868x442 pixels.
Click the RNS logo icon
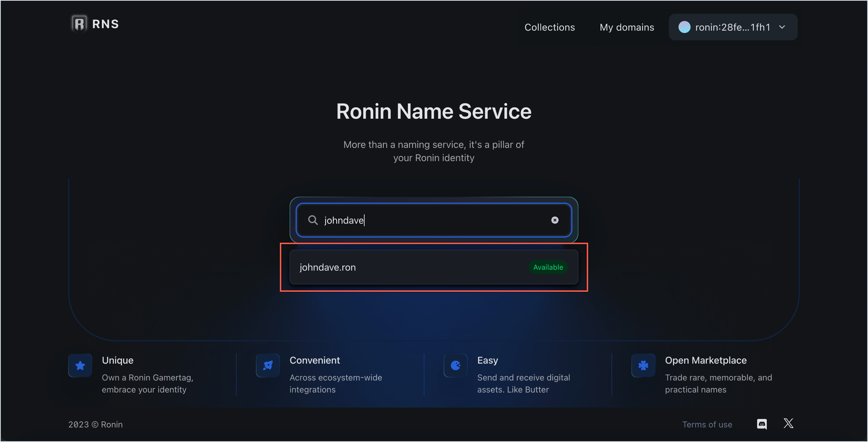click(79, 24)
